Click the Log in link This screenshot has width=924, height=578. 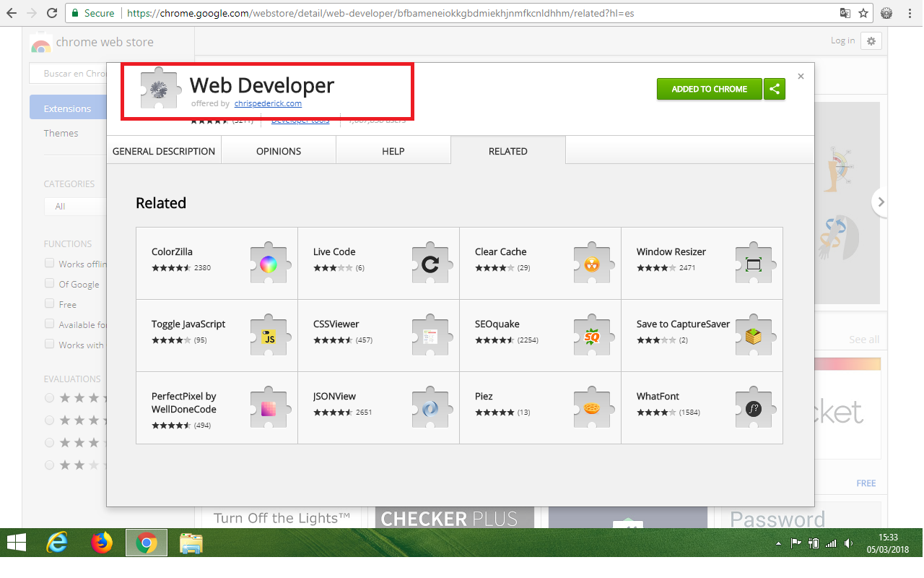tap(842, 40)
